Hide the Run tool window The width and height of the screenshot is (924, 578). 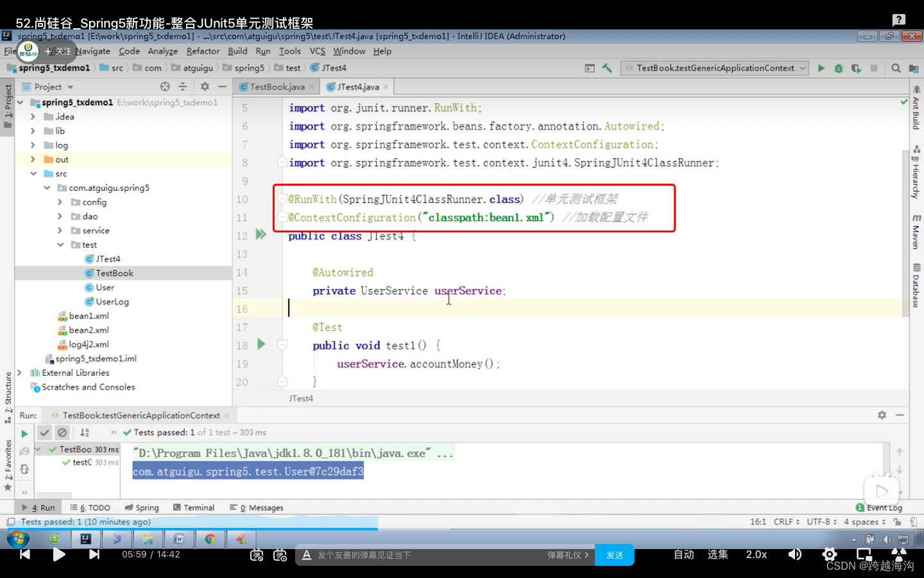(x=900, y=416)
